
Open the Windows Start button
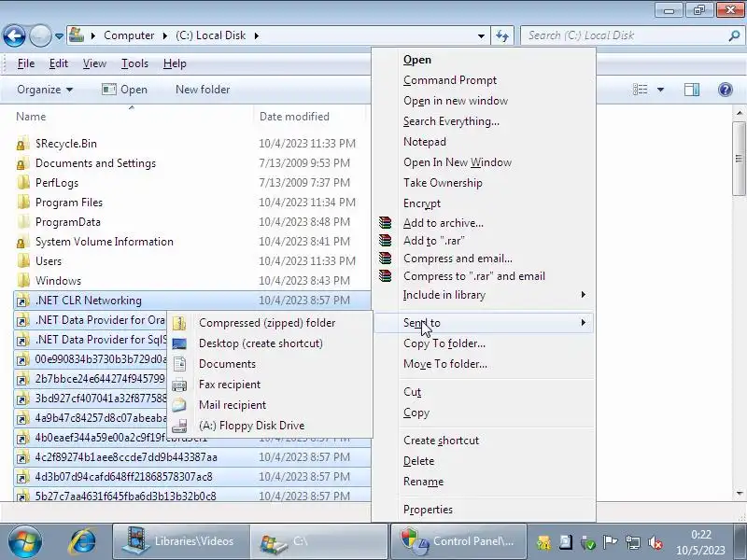[25, 541]
